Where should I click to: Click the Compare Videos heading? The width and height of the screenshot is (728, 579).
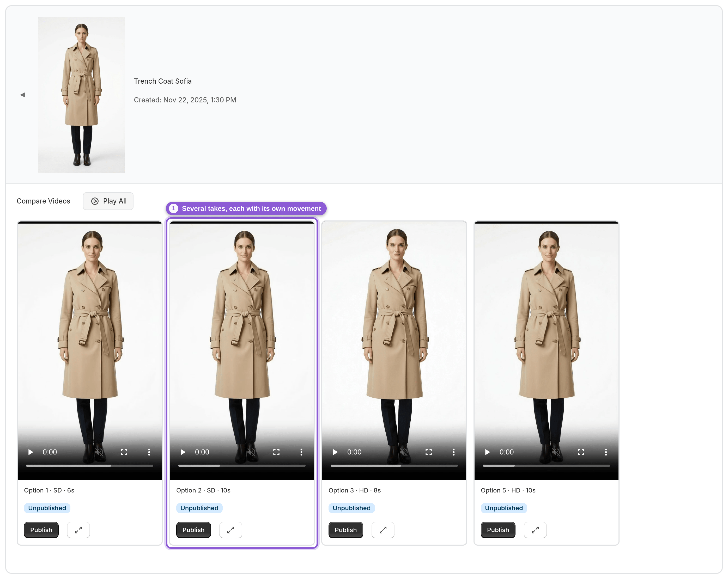coord(44,201)
